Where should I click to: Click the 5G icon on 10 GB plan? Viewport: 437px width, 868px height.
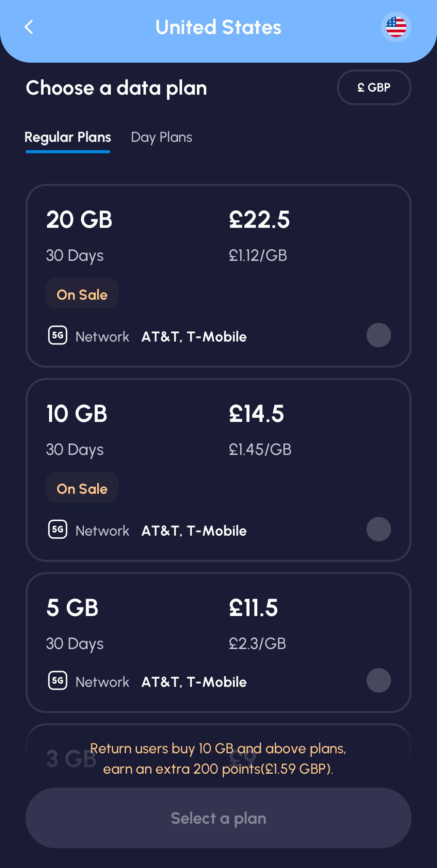(58, 530)
